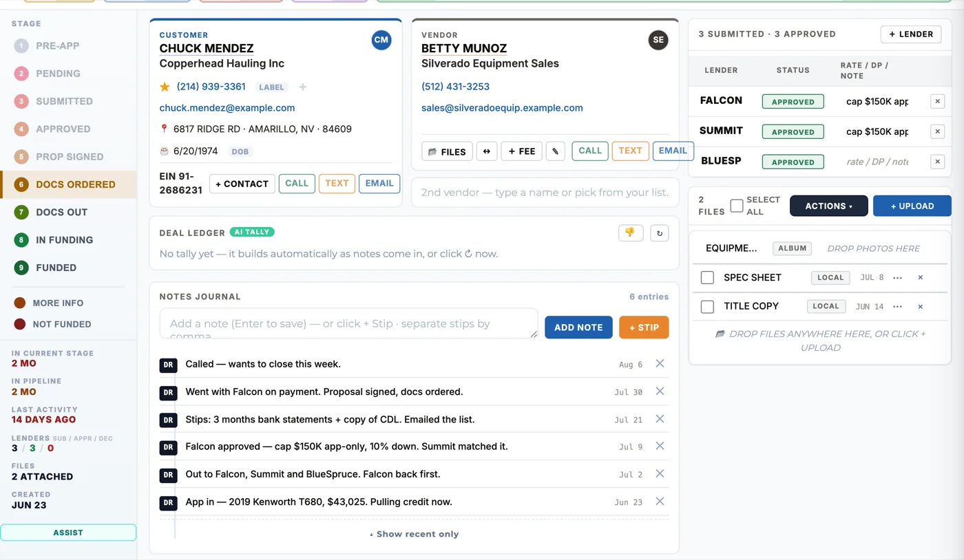Click the swap arrows icon in vendor card
The width and height of the screenshot is (964, 560).
(487, 151)
